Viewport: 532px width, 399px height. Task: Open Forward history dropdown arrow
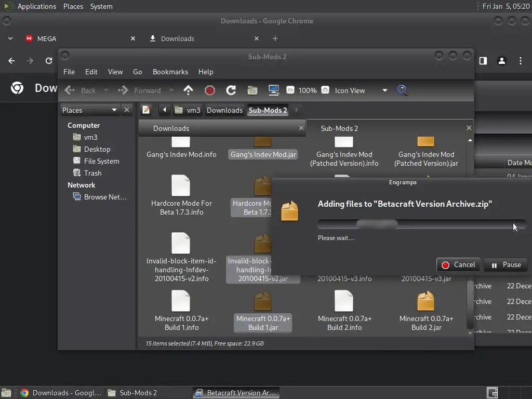171,90
